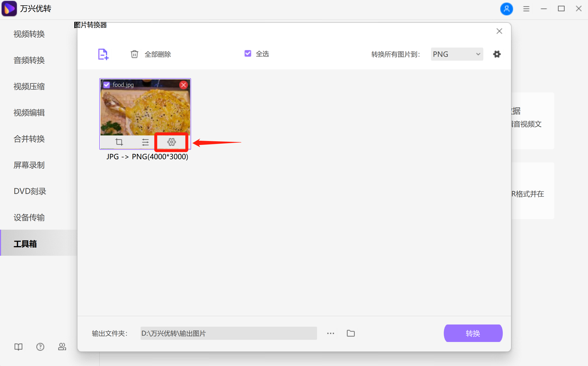Viewport: 588px width, 366px height.
Task: Open conversion format settings gear
Action: [x=497, y=54]
